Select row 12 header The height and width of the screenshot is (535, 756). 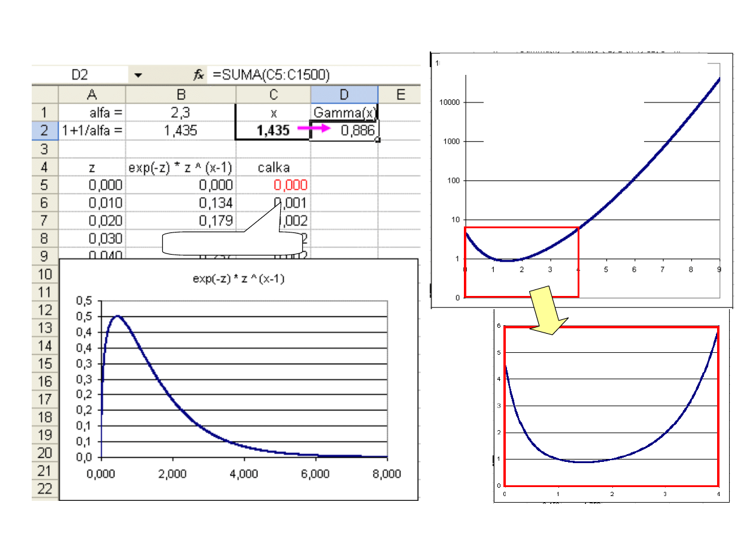click(45, 310)
